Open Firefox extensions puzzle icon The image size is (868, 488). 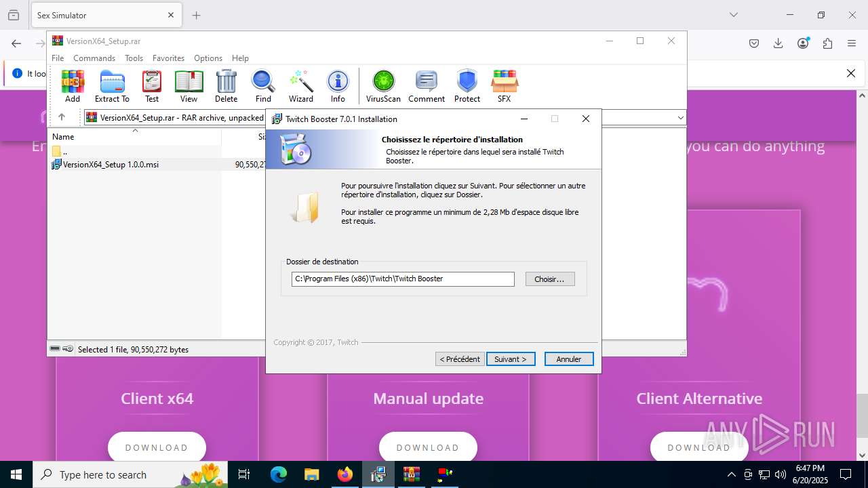point(827,43)
